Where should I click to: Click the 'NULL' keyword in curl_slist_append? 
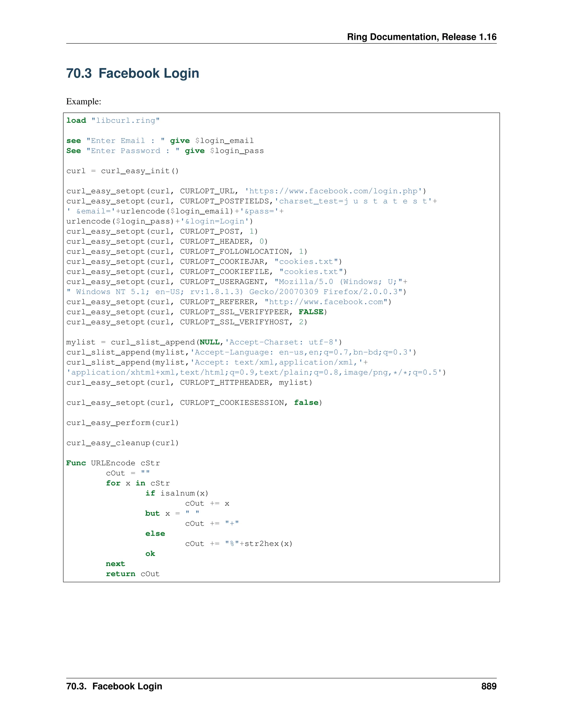pos(209,342)
